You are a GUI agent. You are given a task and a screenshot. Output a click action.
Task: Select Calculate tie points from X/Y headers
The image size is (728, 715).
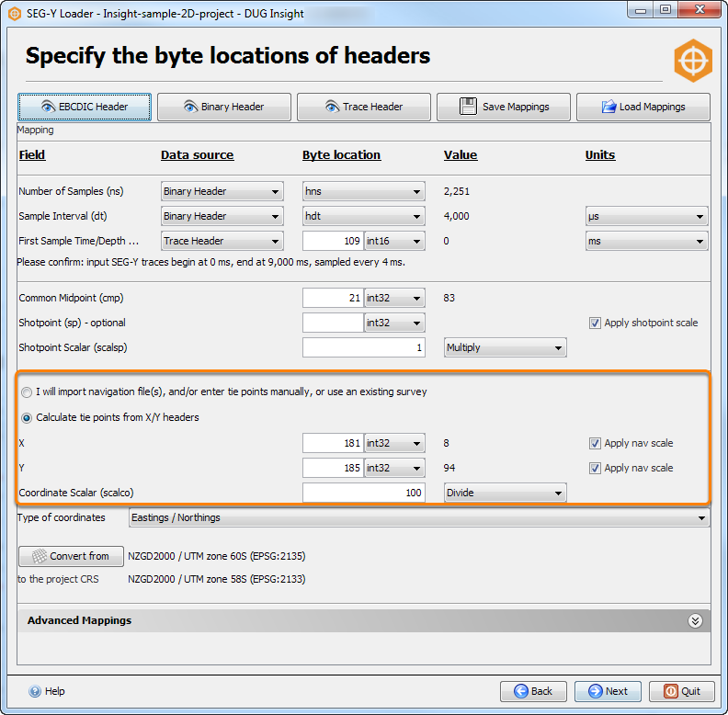point(27,418)
